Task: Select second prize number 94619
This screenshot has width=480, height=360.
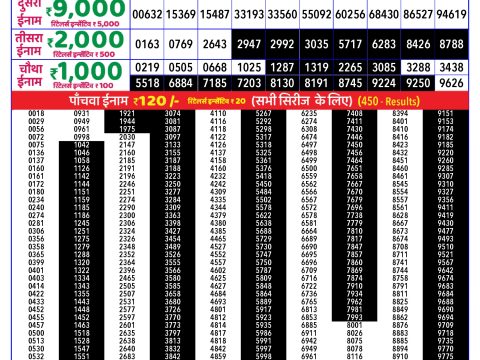Action: tap(452, 15)
